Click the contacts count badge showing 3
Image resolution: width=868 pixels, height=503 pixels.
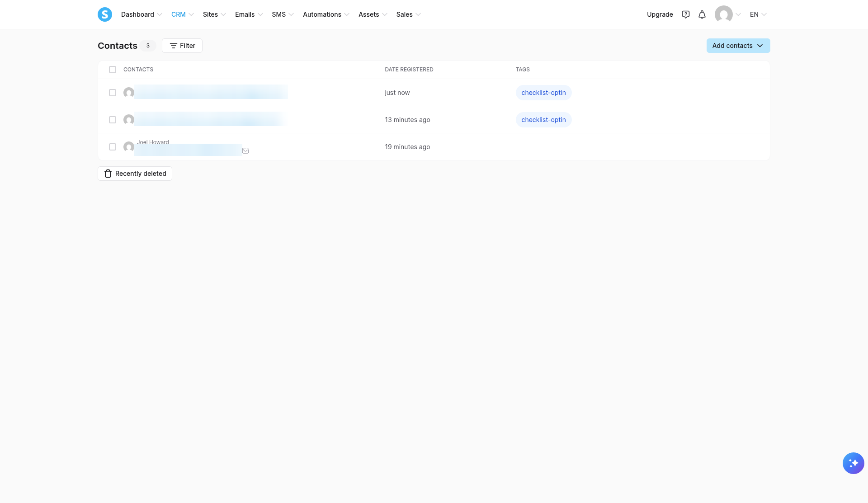148,46
